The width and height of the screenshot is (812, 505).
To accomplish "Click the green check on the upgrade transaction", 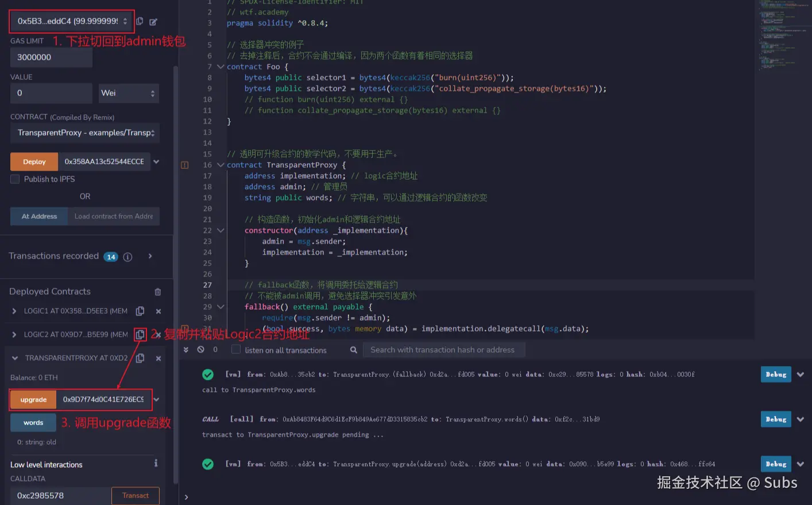I will point(208,464).
